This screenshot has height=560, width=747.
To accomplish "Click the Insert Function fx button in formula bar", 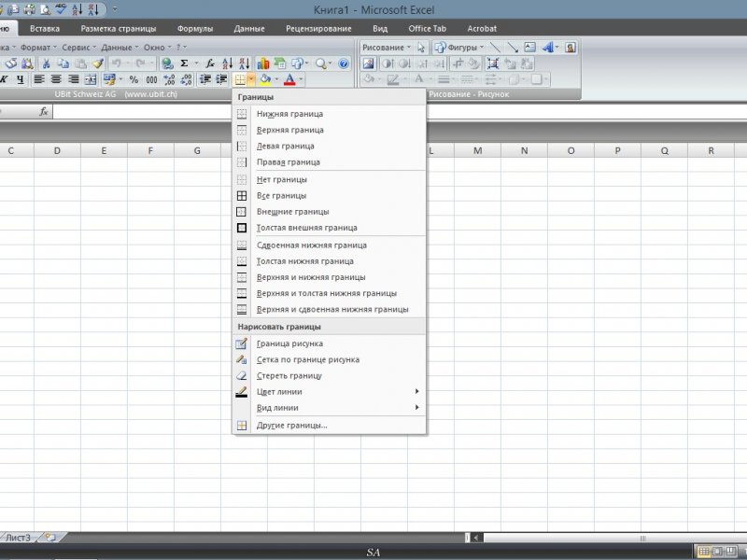I will click(x=44, y=111).
